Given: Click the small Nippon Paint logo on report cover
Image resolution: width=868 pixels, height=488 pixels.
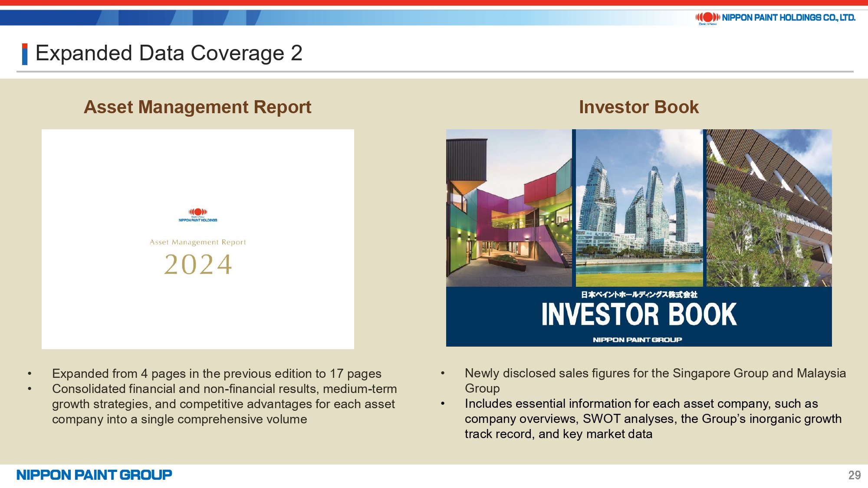Looking at the screenshot, I should point(198,215).
